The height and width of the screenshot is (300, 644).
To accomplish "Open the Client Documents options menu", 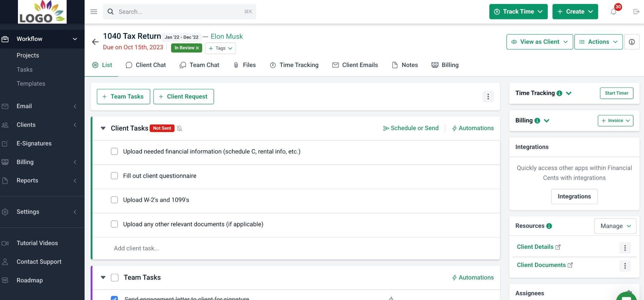I will tap(625, 266).
